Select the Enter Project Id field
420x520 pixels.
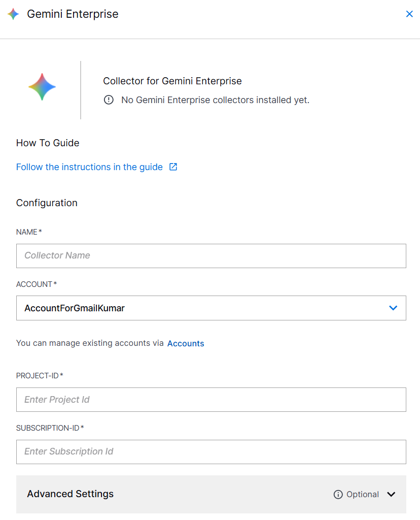pyautogui.click(x=211, y=400)
